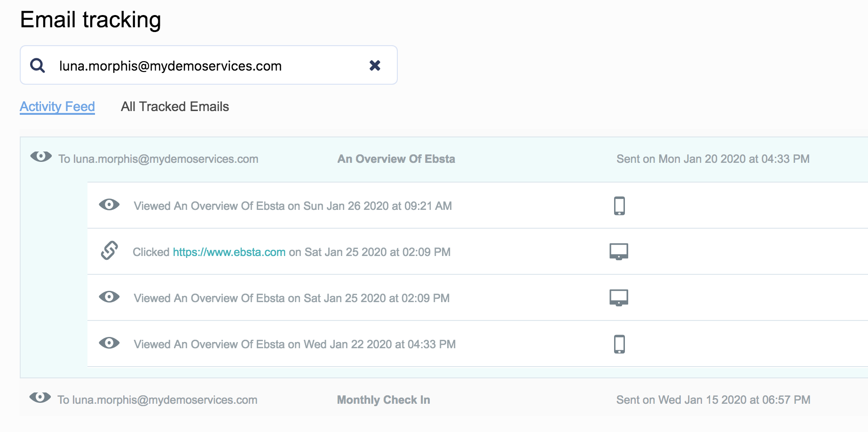The height and width of the screenshot is (432, 868).
Task: Click eye icon beside Monthly Check In email
Action: [x=40, y=398]
